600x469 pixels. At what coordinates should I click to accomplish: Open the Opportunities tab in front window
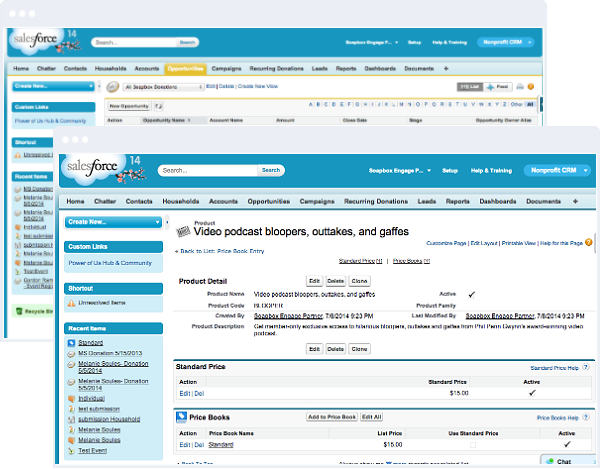(268, 201)
